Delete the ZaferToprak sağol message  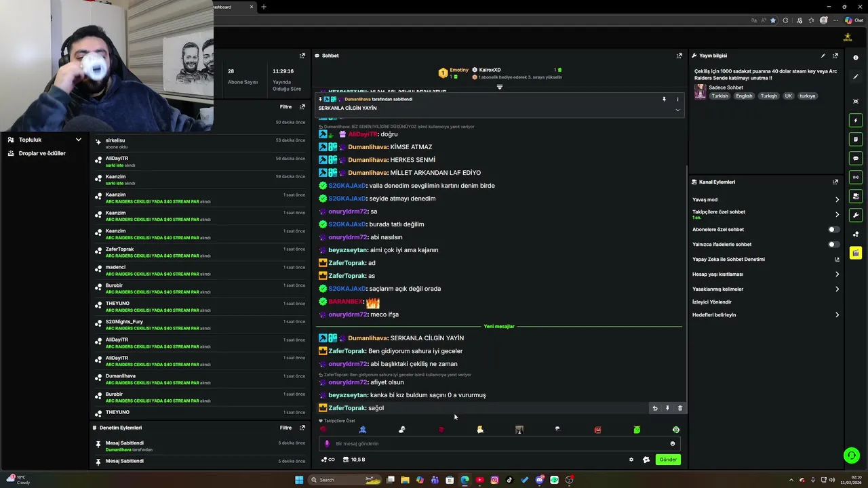[x=680, y=408]
